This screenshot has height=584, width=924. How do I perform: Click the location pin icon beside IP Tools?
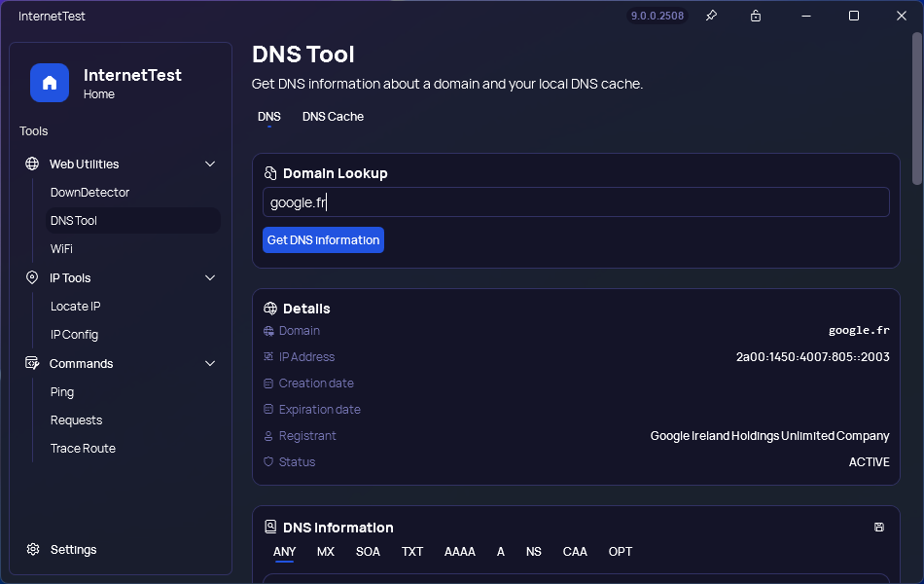point(32,277)
